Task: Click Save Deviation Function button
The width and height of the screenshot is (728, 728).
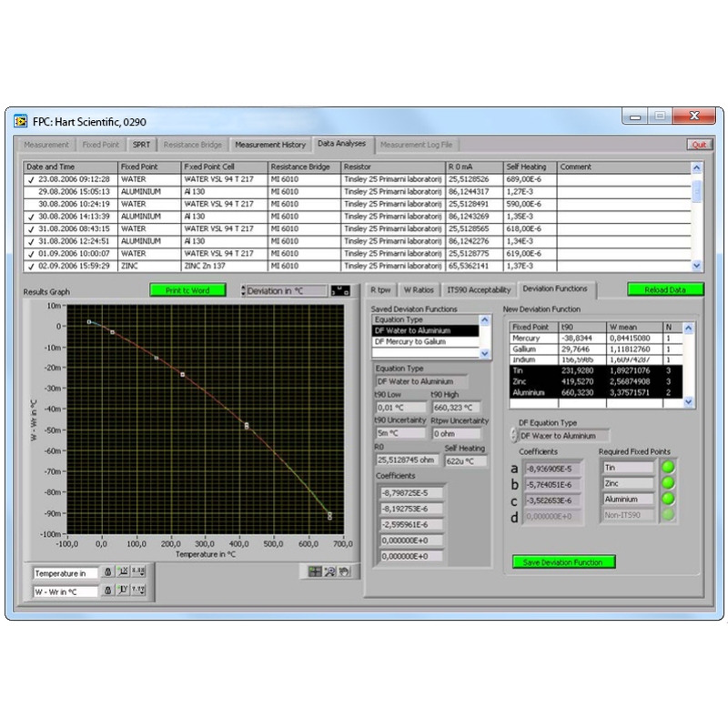Action: tap(562, 562)
